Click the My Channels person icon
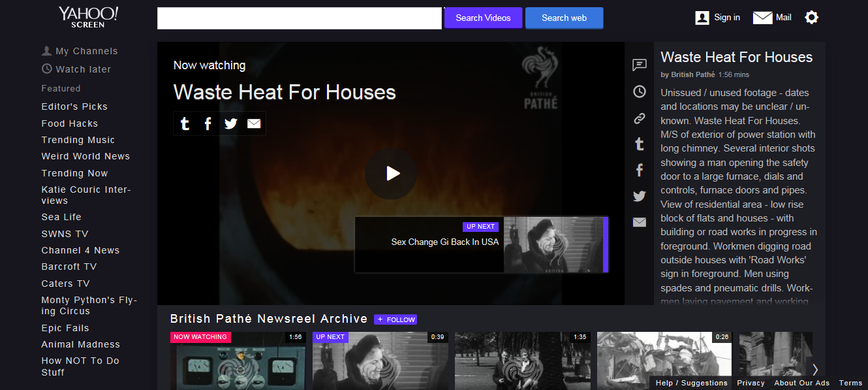The width and height of the screenshot is (868, 390). tap(46, 51)
